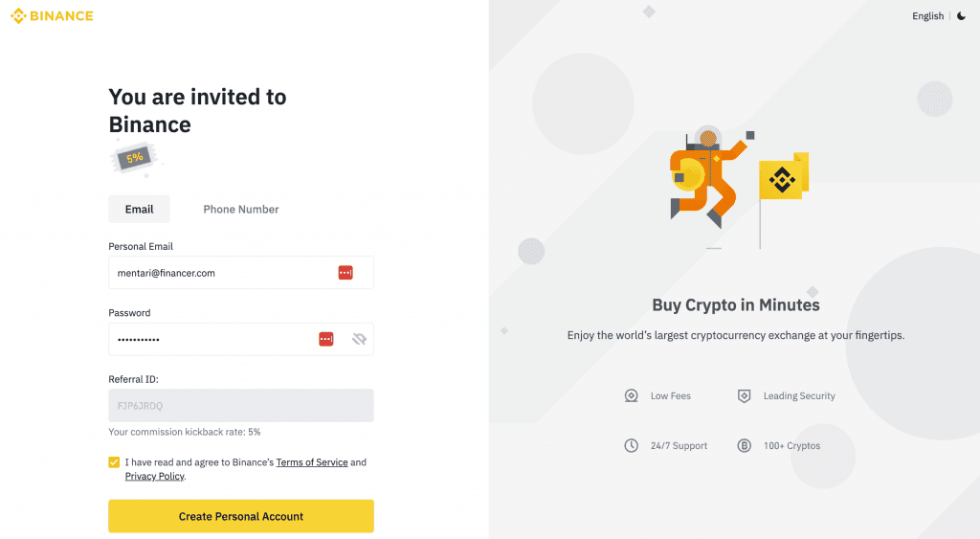Open the English language selector
Viewport: 980px width, 539px height.
tap(927, 16)
